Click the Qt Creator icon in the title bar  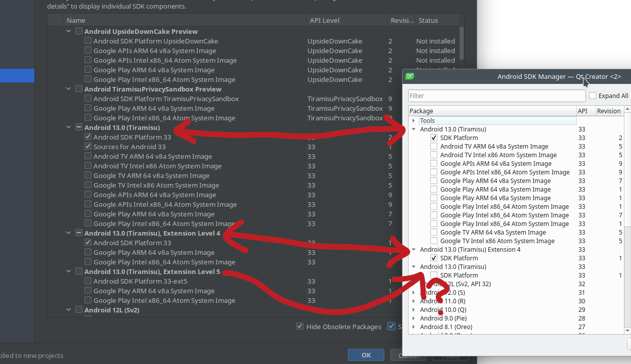pyautogui.click(x=410, y=76)
